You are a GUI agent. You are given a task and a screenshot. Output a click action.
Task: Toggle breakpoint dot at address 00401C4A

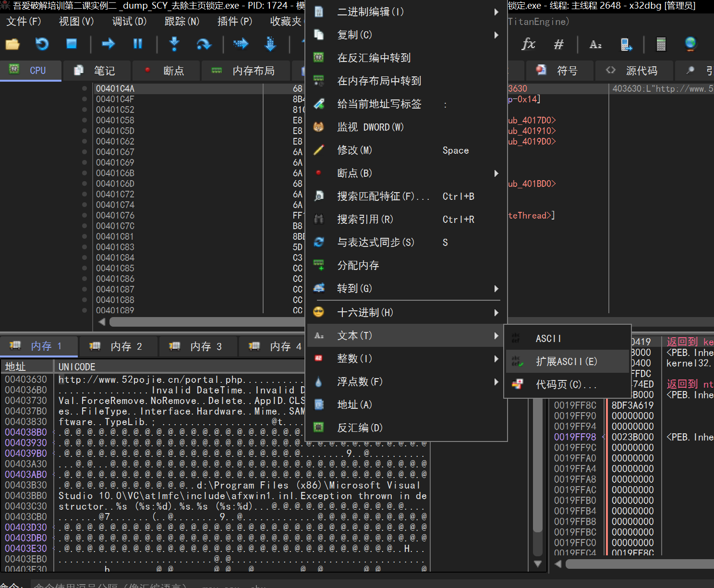coord(85,88)
